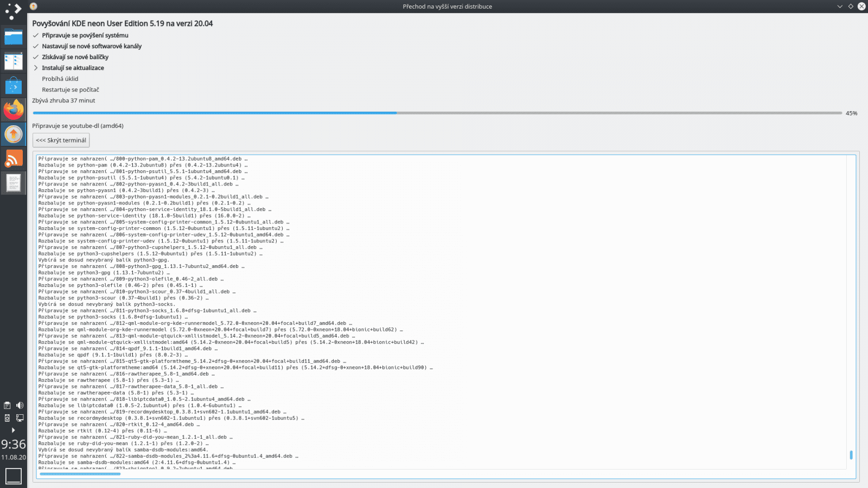Click the volume icon in the system tray

[20, 405]
